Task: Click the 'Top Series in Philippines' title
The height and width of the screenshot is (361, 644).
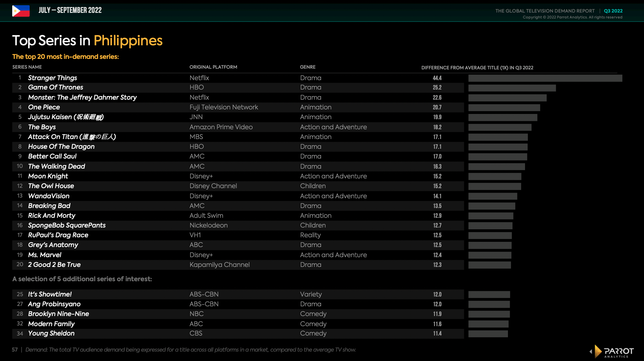Action: pyautogui.click(x=87, y=41)
